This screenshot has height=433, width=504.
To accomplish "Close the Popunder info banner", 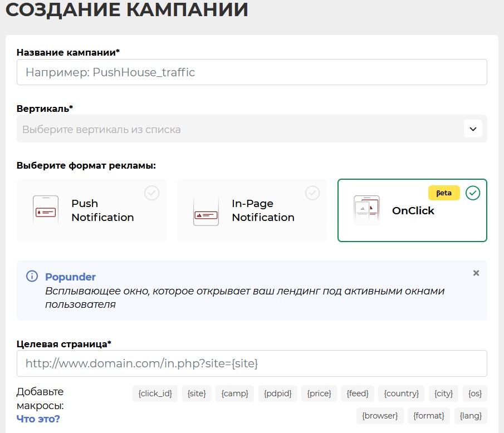I will (476, 273).
